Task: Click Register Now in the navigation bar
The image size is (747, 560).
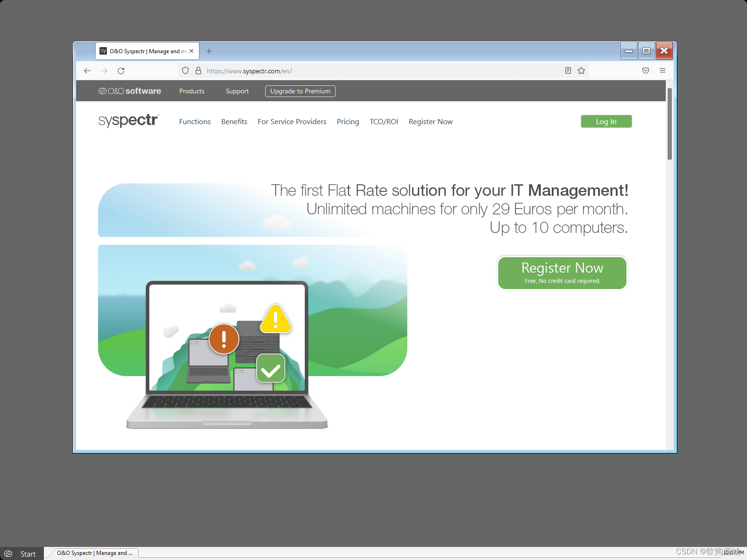Action: click(x=430, y=121)
